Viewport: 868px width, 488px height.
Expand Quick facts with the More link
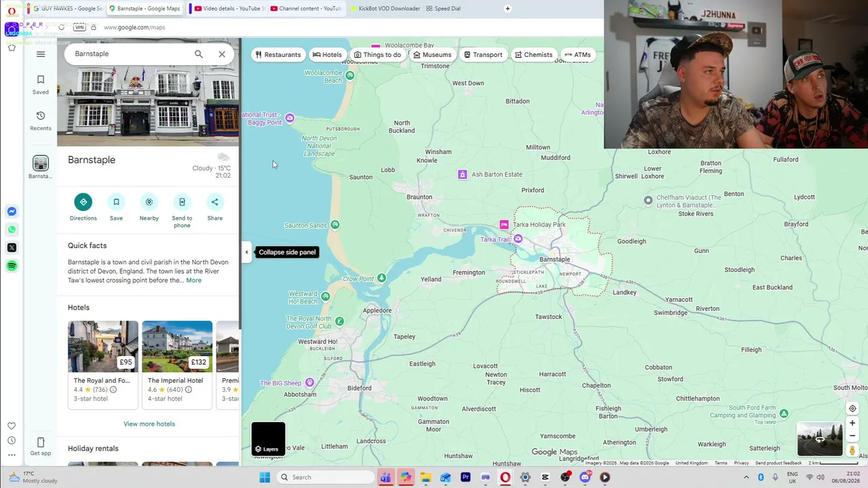pyautogui.click(x=194, y=281)
